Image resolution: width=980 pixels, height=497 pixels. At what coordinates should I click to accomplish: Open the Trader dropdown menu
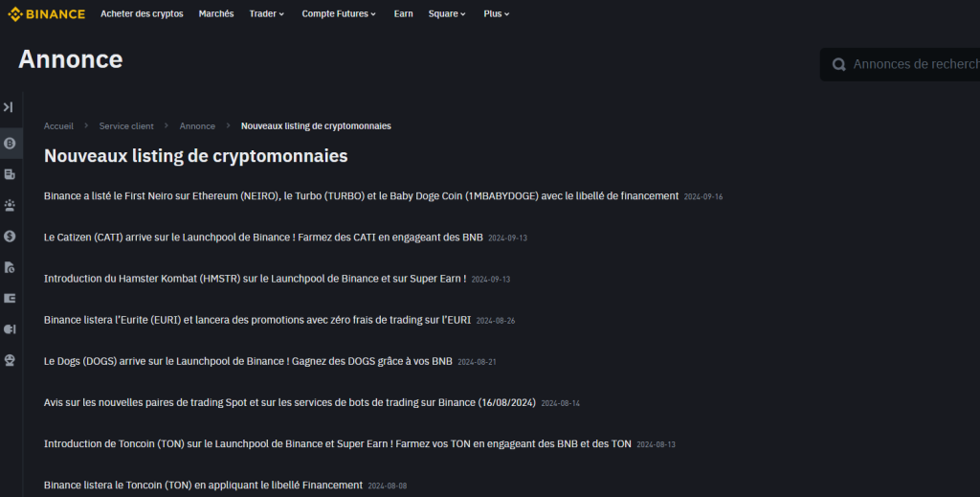click(x=266, y=14)
